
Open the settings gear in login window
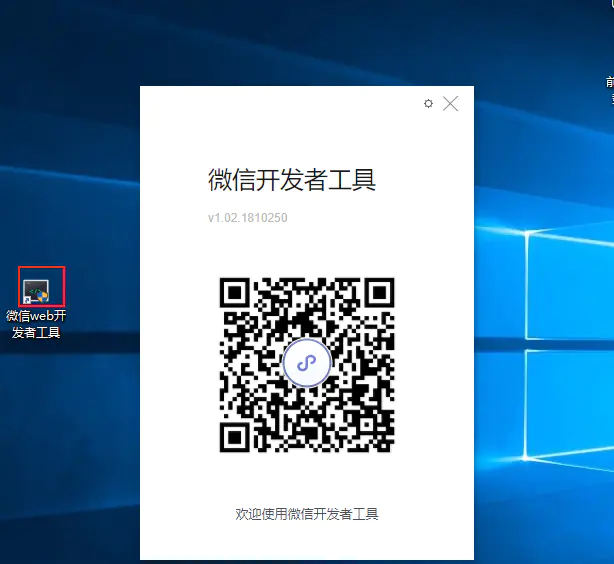pos(428,104)
